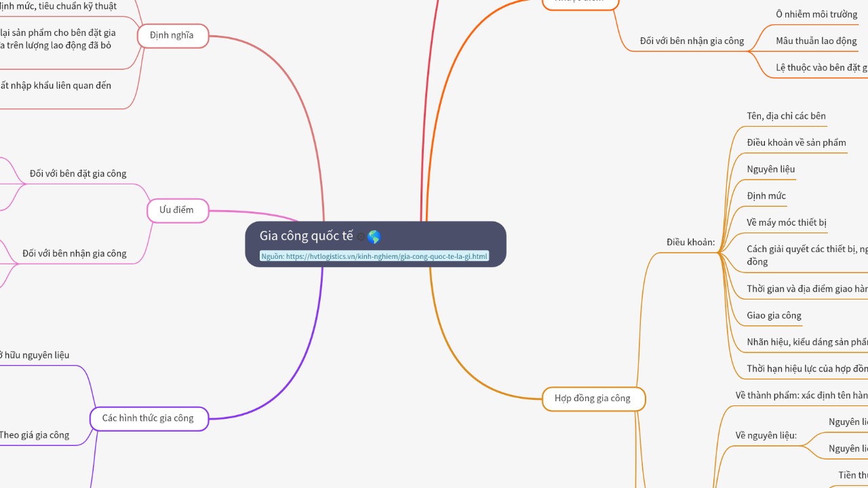Image resolution: width=868 pixels, height=488 pixels.
Task: Select the Hợp đồng gia công node
Action: (x=593, y=399)
